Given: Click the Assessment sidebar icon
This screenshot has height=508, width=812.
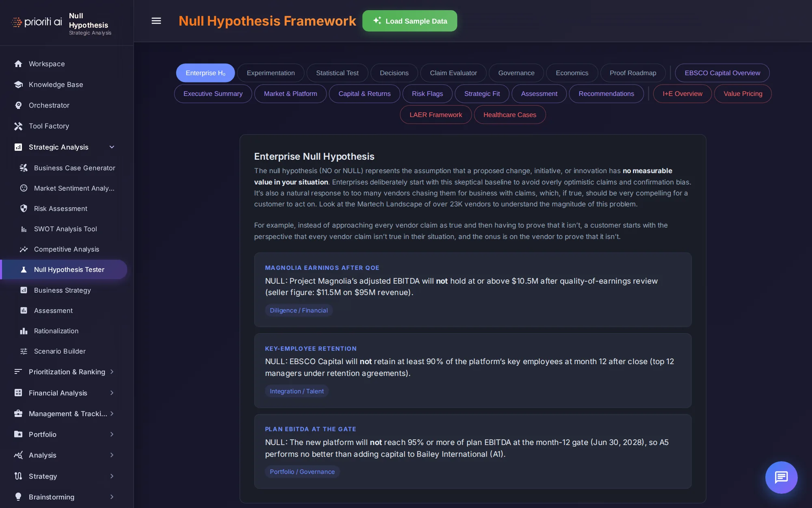Looking at the screenshot, I should pos(24,310).
